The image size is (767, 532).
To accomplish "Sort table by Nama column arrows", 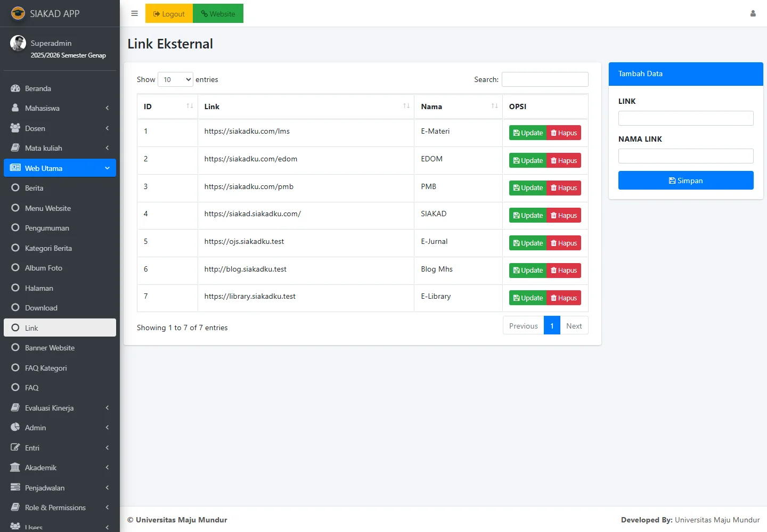I will tap(494, 107).
